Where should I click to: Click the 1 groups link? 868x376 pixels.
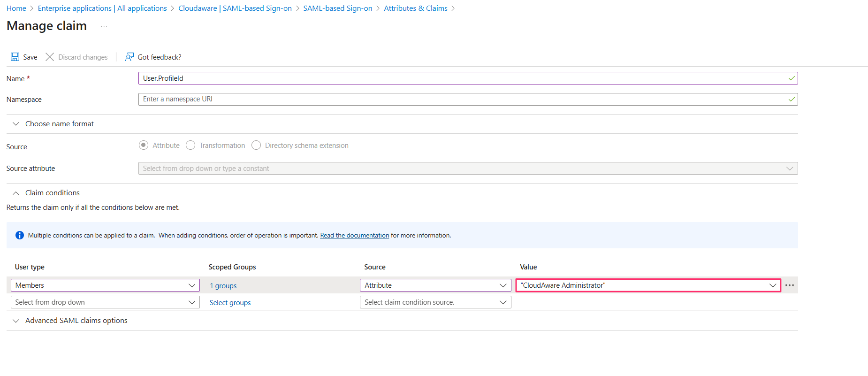(223, 286)
